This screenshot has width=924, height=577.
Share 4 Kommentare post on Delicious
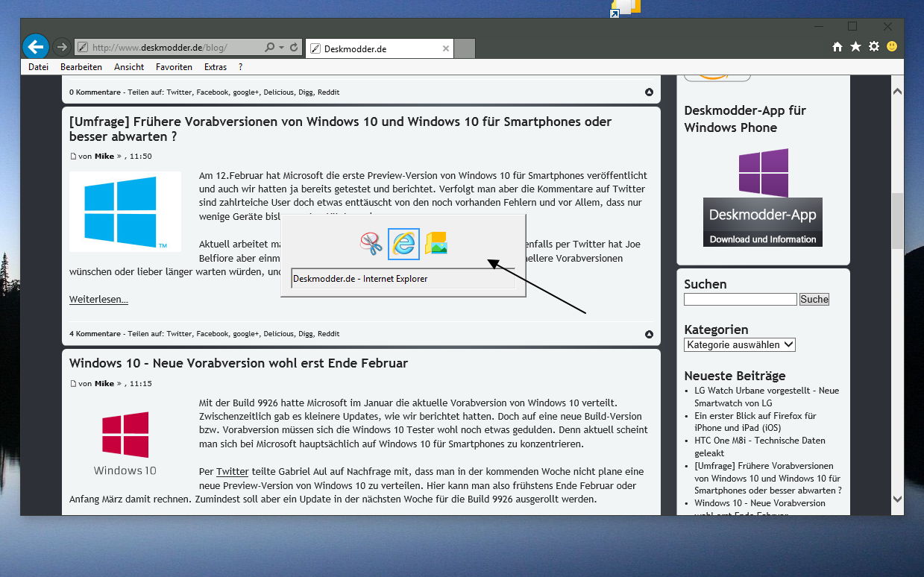tap(278, 334)
